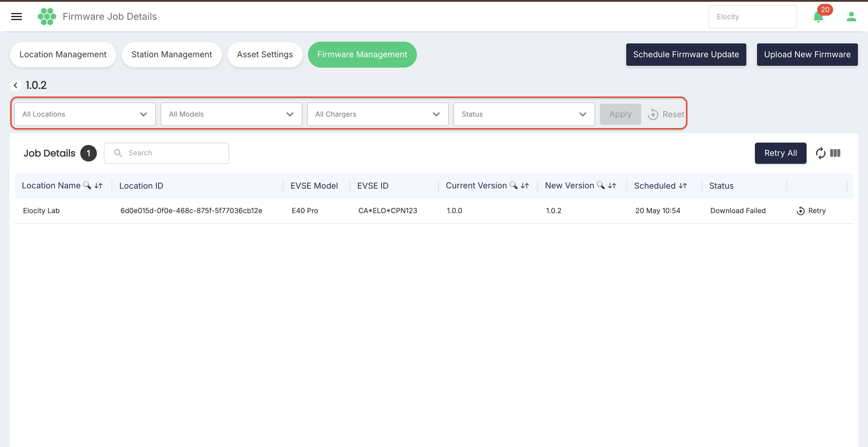Select the Download Failed status cell
The image size is (868, 447).
point(738,211)
